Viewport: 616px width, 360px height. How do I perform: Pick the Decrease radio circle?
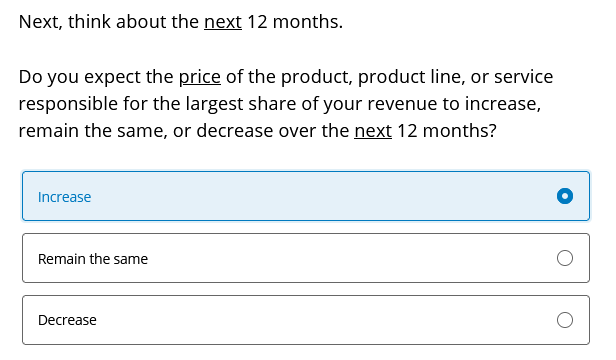point(565,320)
